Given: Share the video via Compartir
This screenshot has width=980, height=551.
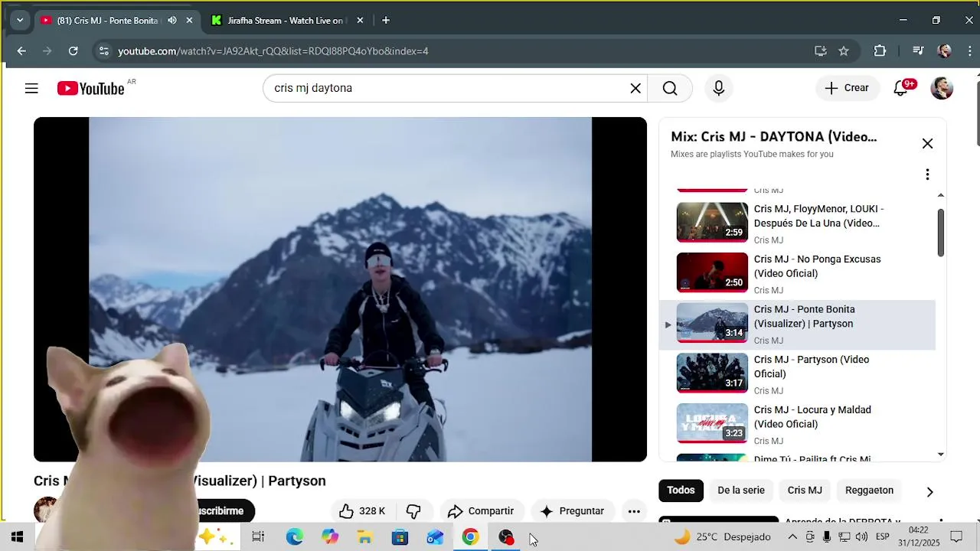Looking at the screenshot, I should coord(481,511).
